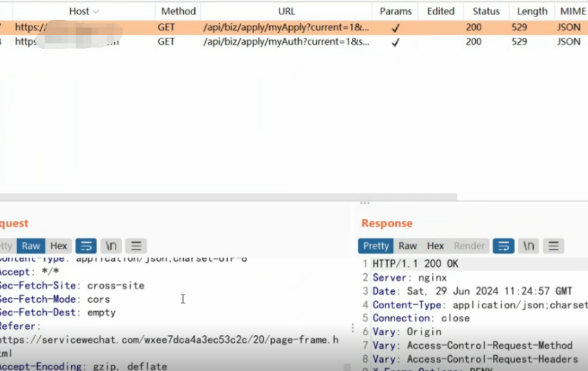
Task: Open the Render tab in Response panel
Action: tap(469, 246)
